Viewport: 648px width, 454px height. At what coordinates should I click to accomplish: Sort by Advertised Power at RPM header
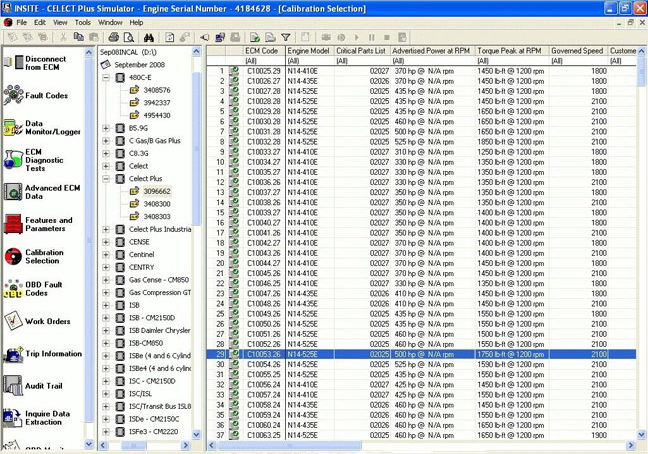tap(433, 51)
